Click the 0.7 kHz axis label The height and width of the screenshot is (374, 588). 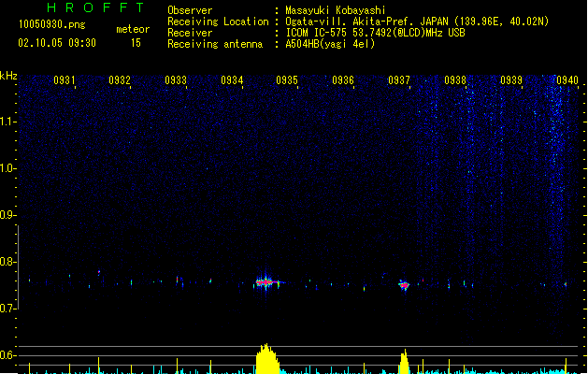7,309
